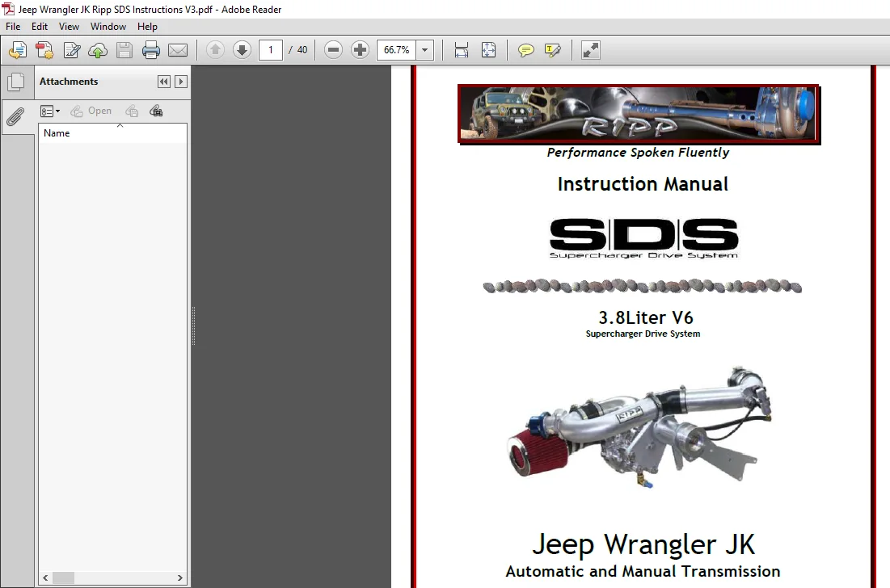Screen dimensions: 890x588
Task: Click the supercharger kit product image
Action: pyautogui.click(x=639, y=429)
